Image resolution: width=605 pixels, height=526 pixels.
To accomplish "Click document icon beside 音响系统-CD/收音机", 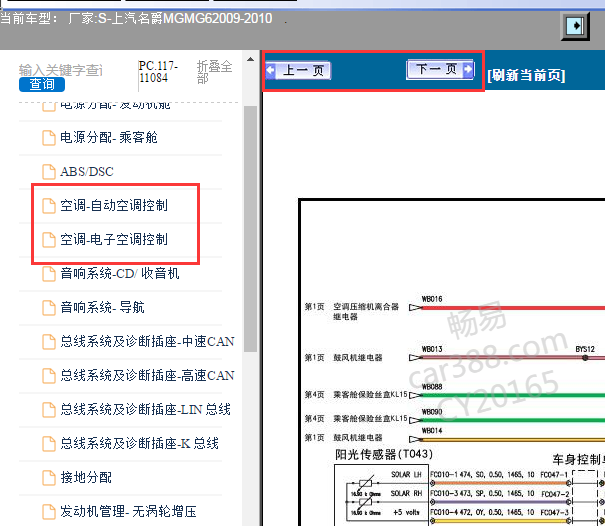I will tap(49, 274).
